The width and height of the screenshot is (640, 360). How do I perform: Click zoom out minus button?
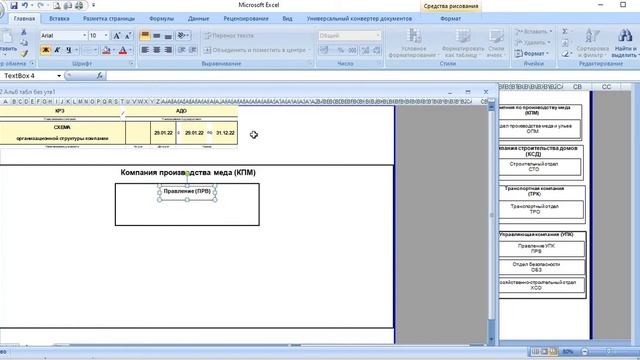[584, 351]
